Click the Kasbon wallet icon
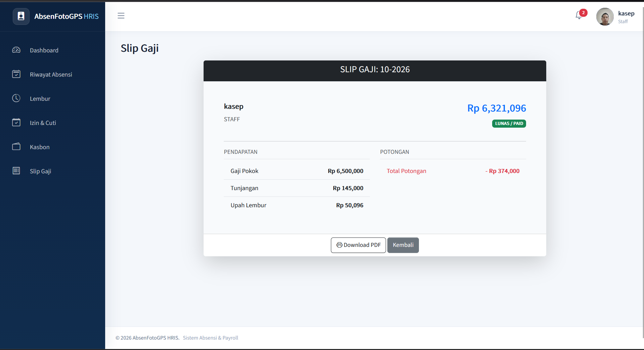This screenshot has height=350, width=644. coord(16,146)
